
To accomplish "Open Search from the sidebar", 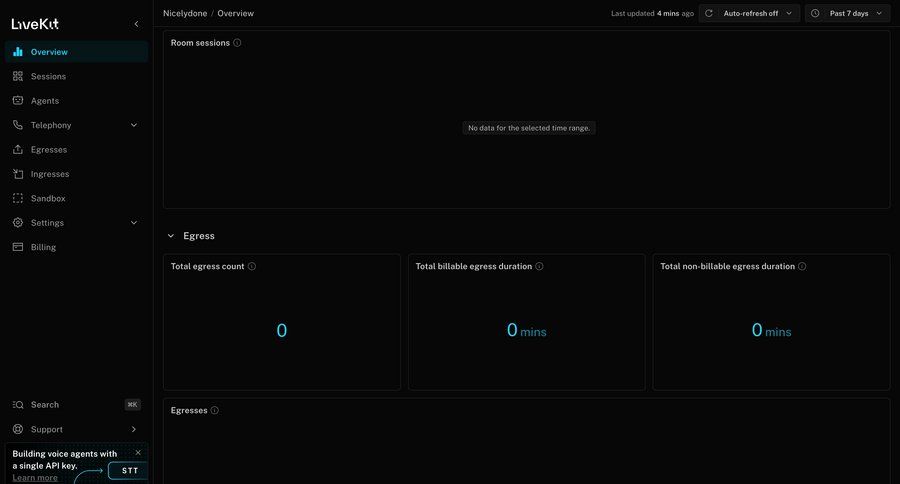I will pos(76,405).
